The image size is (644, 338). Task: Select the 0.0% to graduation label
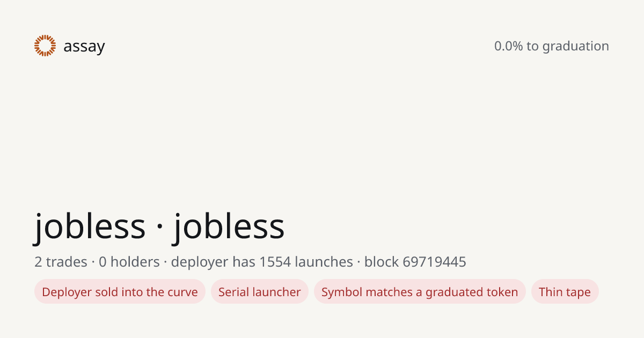pos(552,46)
